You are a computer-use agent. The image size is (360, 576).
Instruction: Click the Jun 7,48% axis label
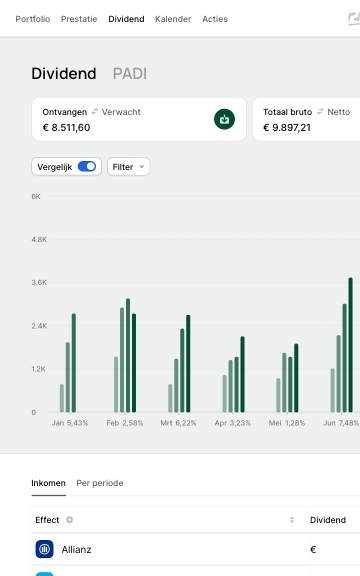(341, 423)
